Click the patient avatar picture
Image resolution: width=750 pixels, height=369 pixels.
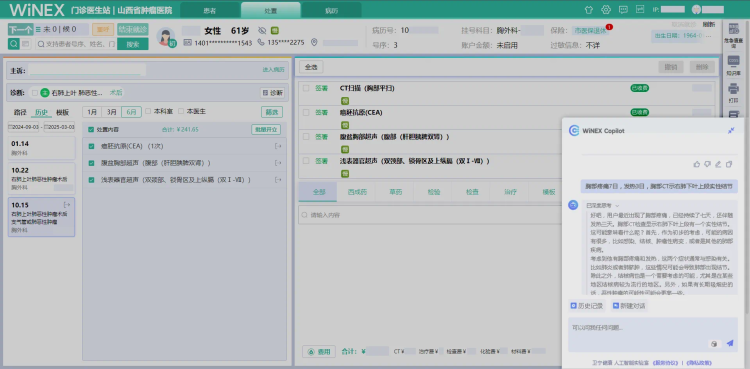click(x=165, y=37)
